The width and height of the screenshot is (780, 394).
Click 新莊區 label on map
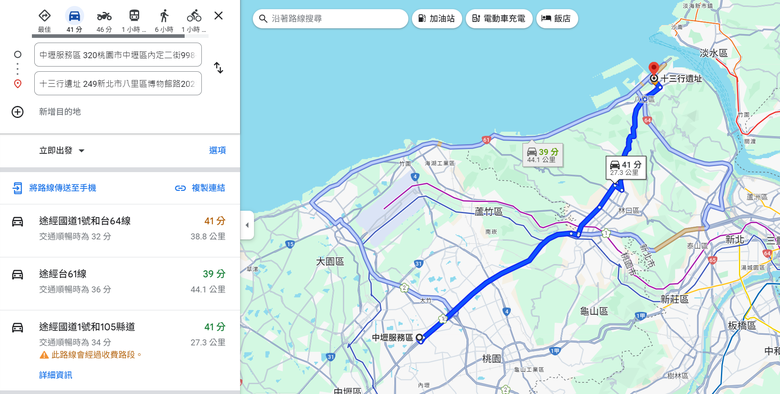pyautogui.click(x=675, y=299)
